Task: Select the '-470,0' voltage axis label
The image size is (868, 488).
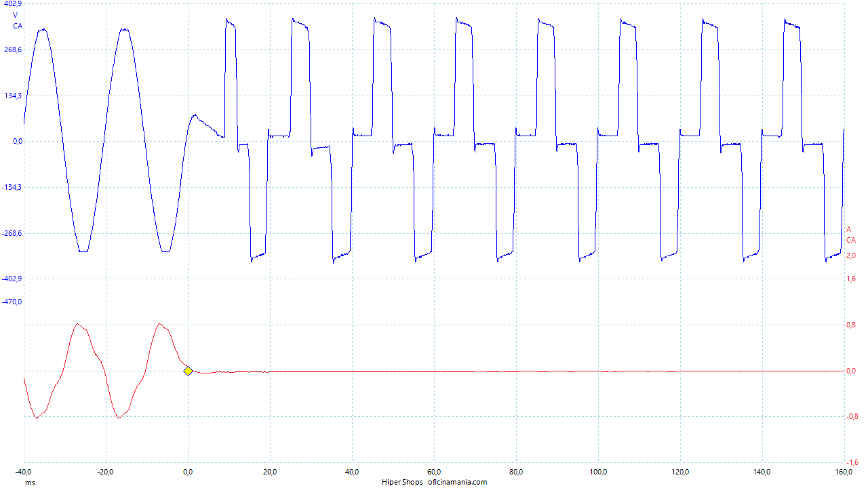Action: (12, 302)
